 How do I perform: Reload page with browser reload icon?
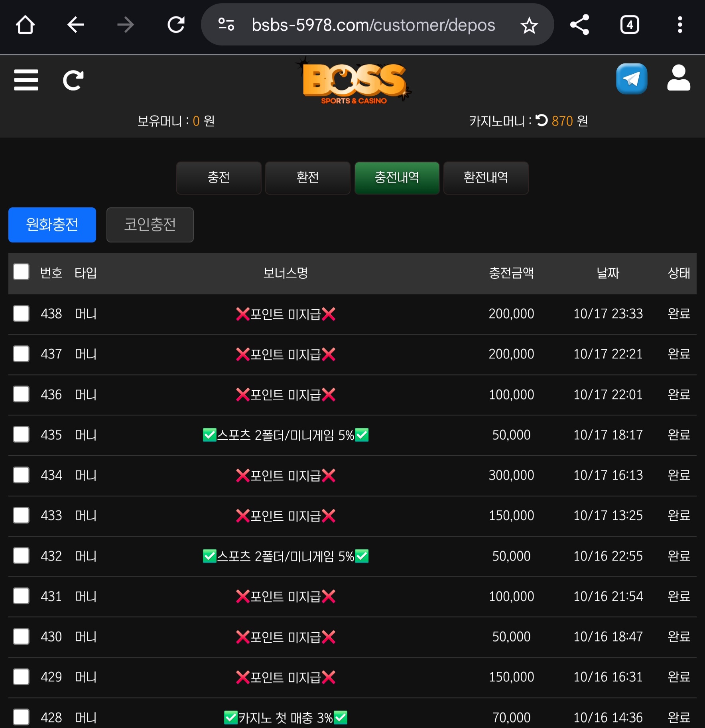click(x=176, y=25)
